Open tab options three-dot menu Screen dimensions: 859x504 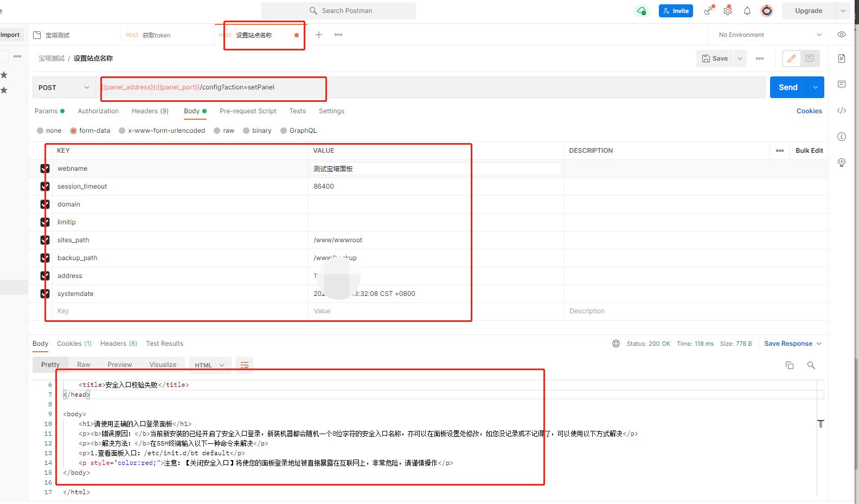[x=338, y=35]
